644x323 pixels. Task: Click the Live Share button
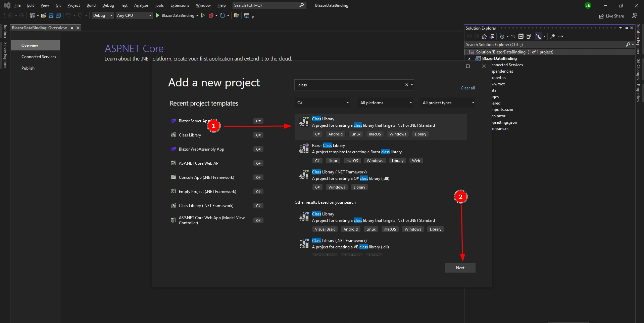[x=612, y=16]
